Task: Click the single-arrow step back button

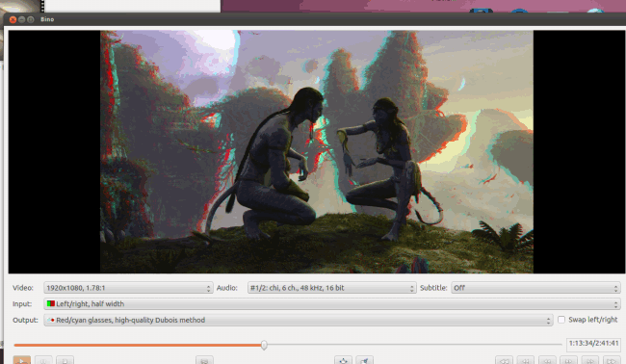Action: click(x=547, y=360)
